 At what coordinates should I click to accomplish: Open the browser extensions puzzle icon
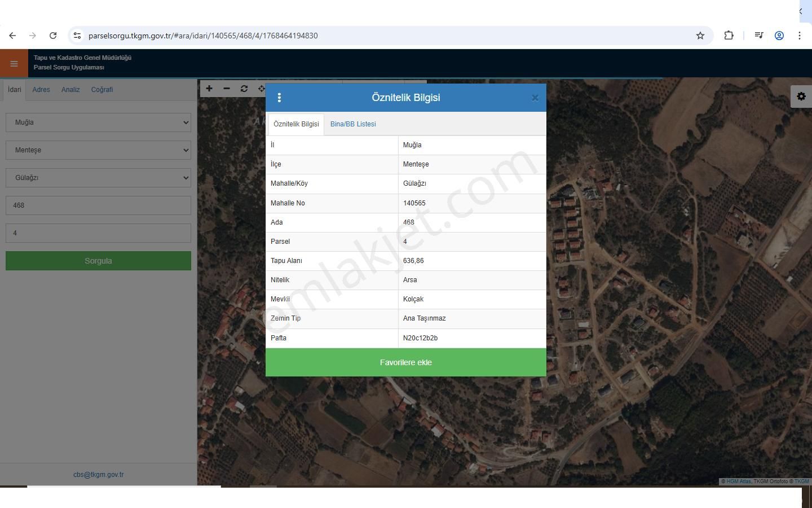pyautogui.click(x=729, y=36)
